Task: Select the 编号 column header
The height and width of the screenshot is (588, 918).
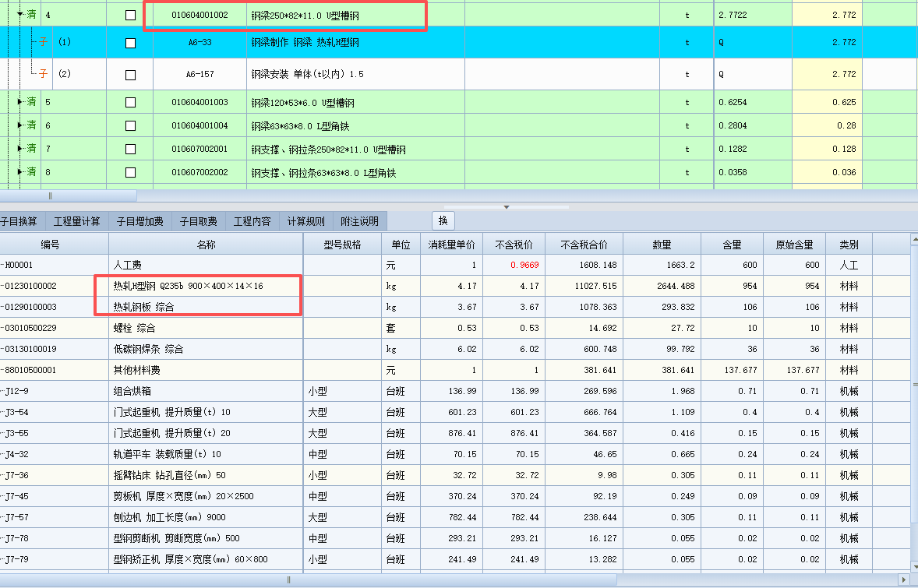Action: pos(50,245)
